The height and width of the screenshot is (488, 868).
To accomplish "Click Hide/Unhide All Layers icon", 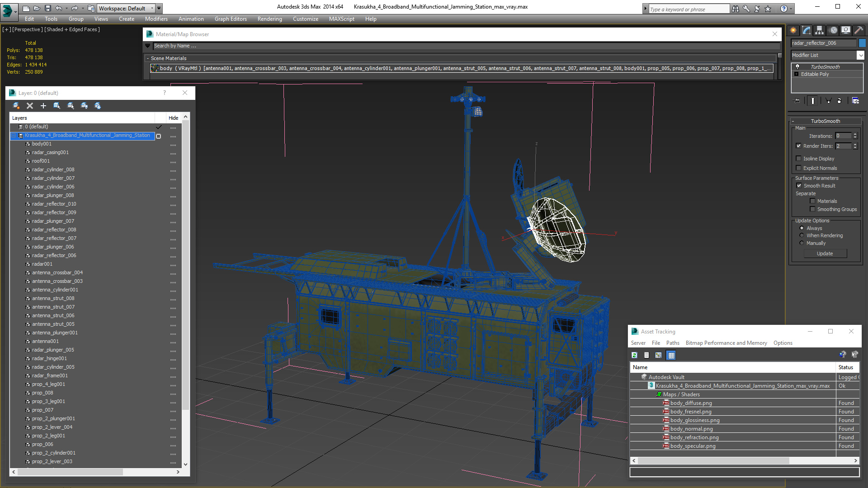I will click(84, 106).
